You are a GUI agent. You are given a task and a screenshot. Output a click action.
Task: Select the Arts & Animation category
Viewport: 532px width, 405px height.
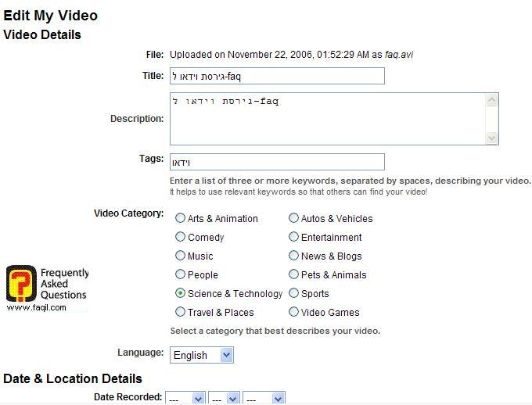tap(181, 219)
